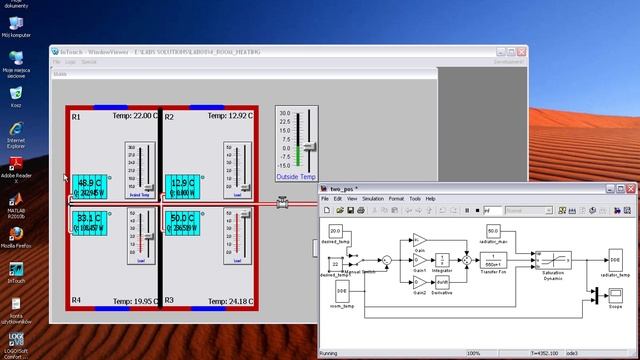The width and height of the screenshot is (640, 360).
Task: Stop the simulation with the stop button
Action: click(x=477, y=211)
